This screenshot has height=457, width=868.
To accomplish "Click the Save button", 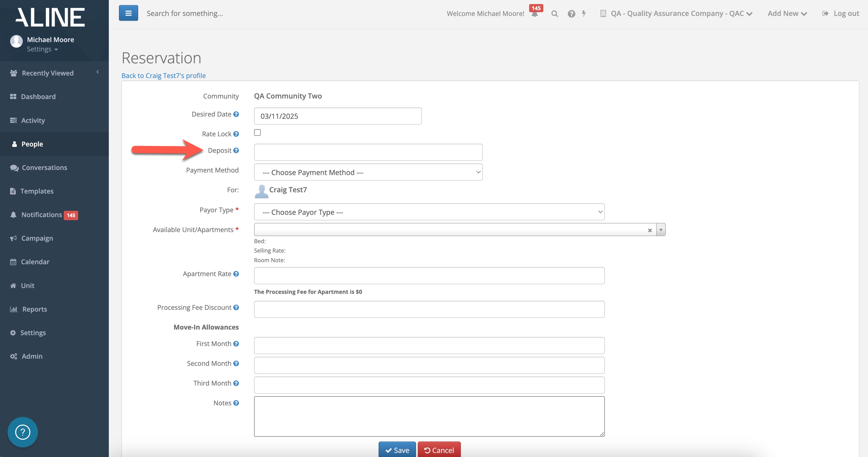I will [x=397, y=450].
